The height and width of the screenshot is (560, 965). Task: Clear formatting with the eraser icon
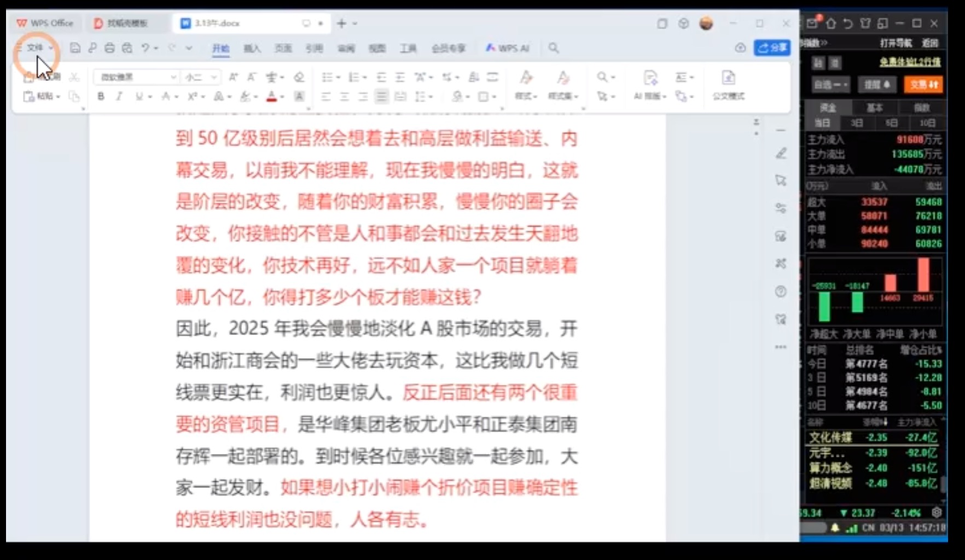[299, 77]
